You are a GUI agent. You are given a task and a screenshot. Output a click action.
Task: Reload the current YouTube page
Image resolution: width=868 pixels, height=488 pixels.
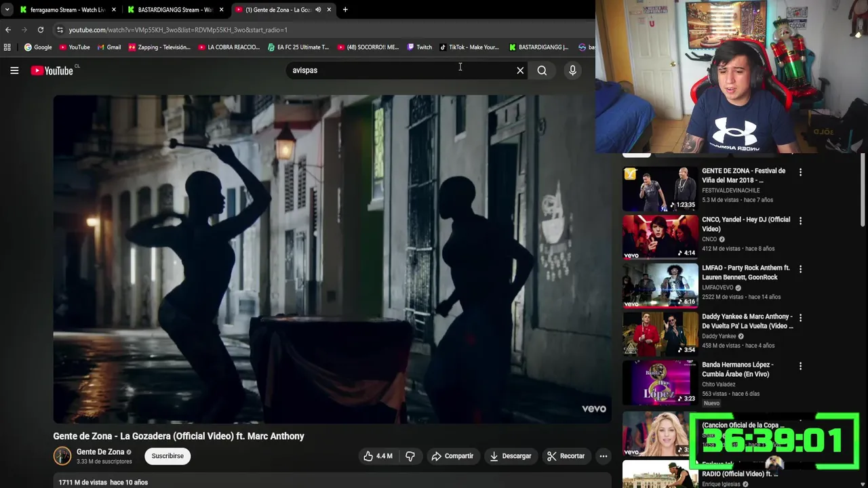point(41,30)
